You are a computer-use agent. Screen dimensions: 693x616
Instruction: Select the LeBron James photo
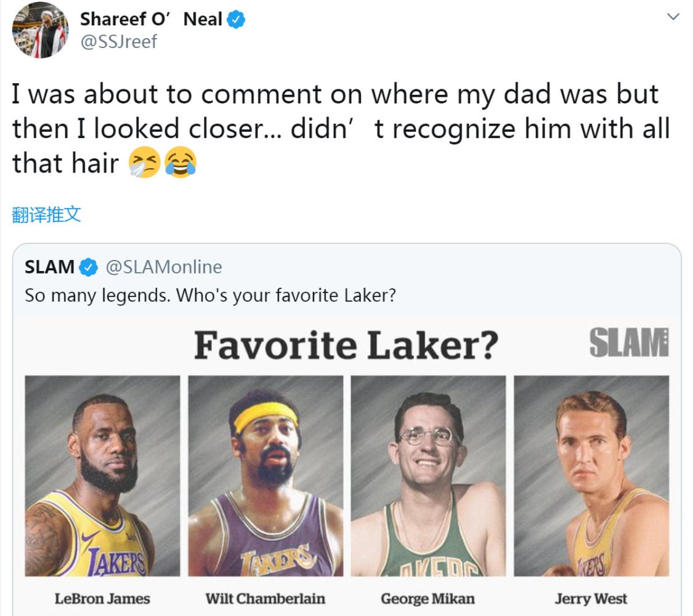coord(102,476)
